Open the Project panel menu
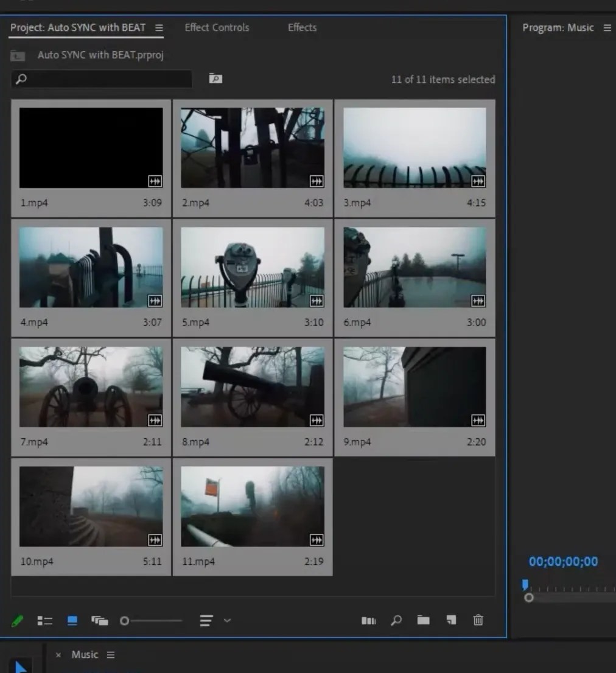616x673 pixels. coord(158,27)
